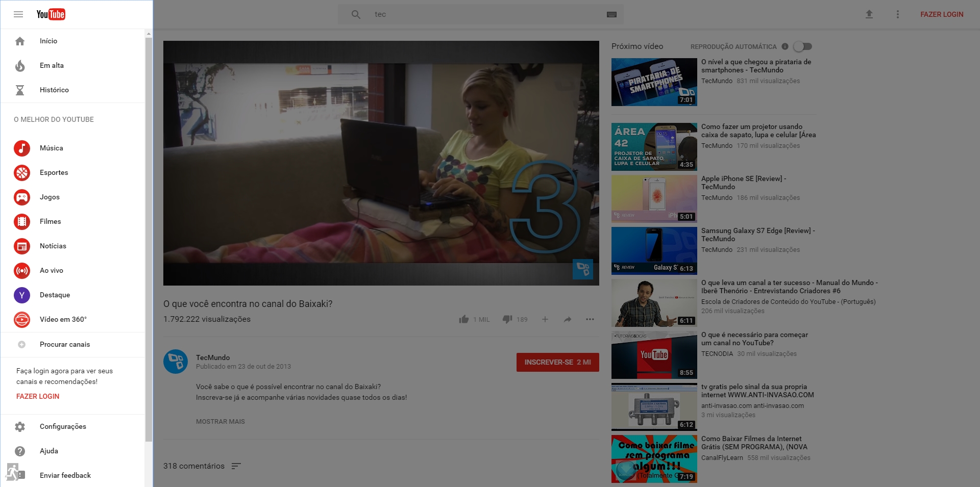Viewport: 980px width, 487px height.
Task: Open Pirataria de Smartphones video thumbnail
Action: [x=654, y=82]
